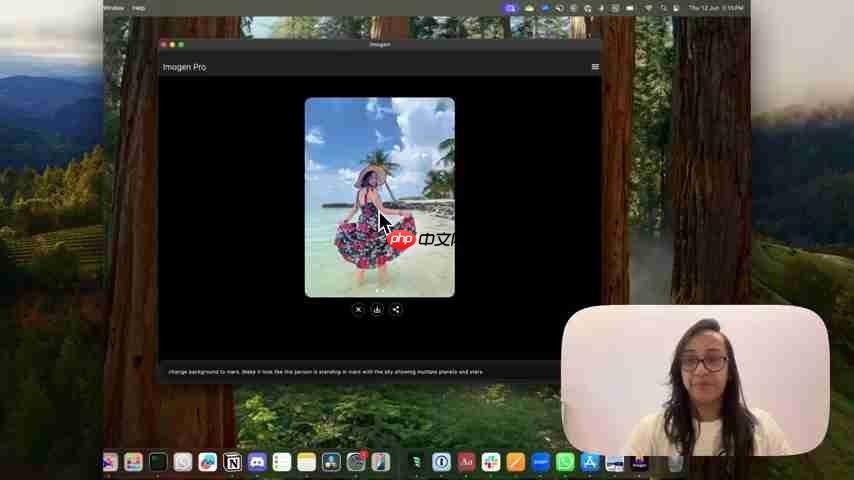Open Zoom from the dock
Screen dimensions: 854x480
click(540, 463)
